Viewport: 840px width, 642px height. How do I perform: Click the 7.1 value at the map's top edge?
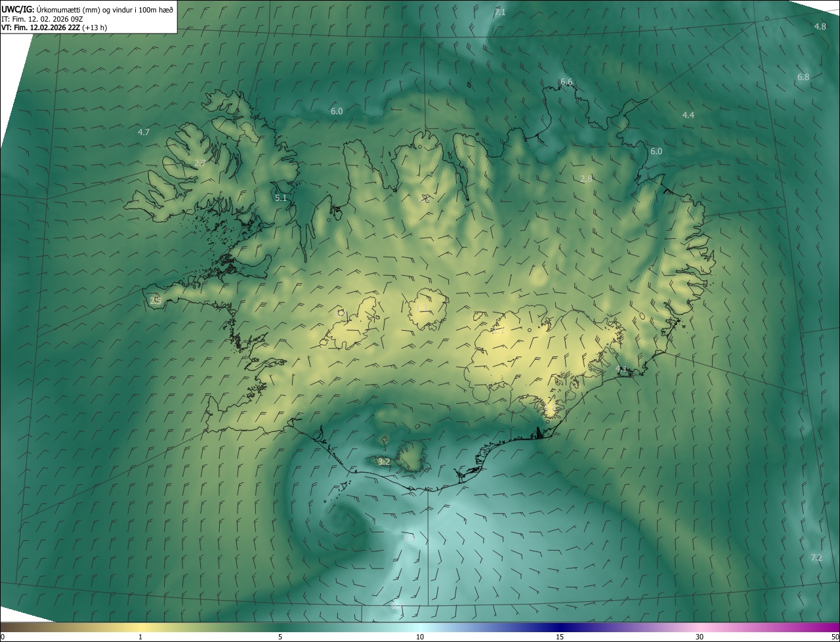point(500,12)
